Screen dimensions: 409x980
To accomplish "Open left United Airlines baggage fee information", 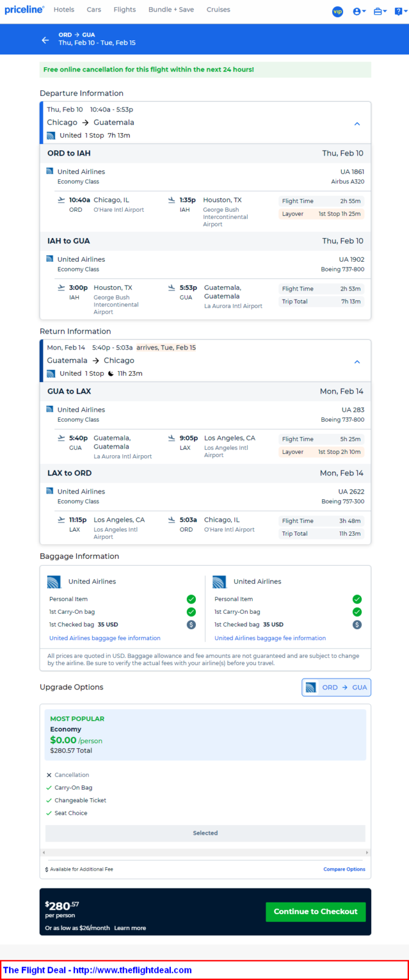I will tap(105, 638).
